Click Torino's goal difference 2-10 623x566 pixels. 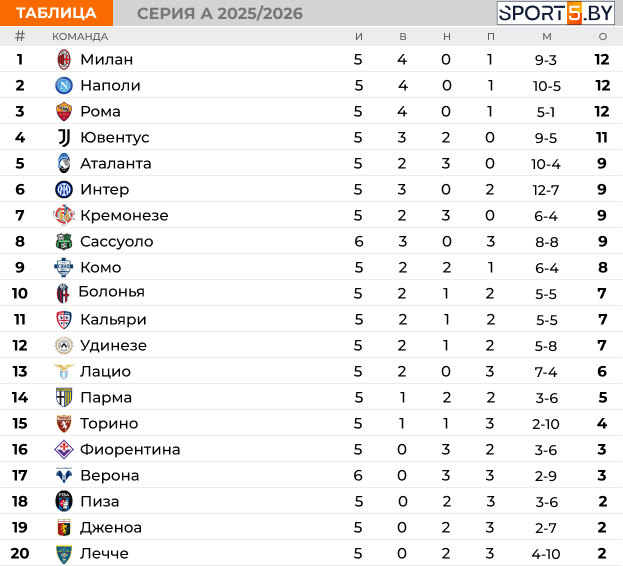click(x=546, y=423)
